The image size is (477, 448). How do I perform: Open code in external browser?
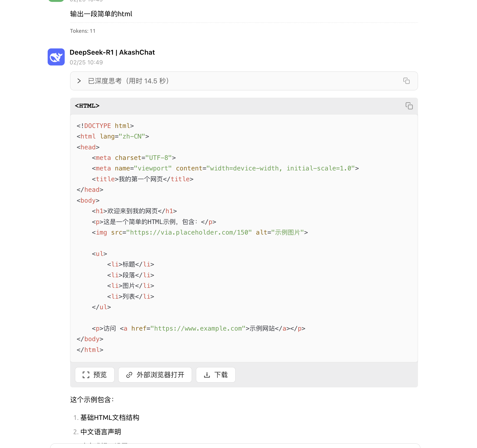click(155, 375)
